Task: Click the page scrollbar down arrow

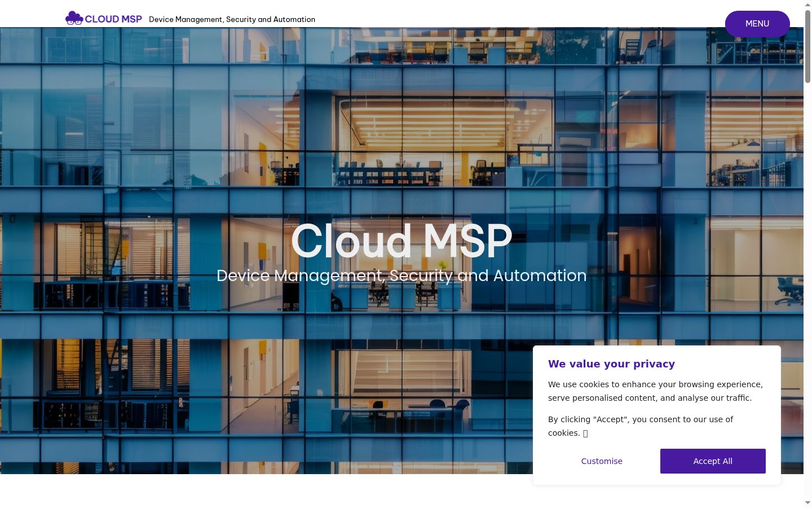Action: coord(807,503)
